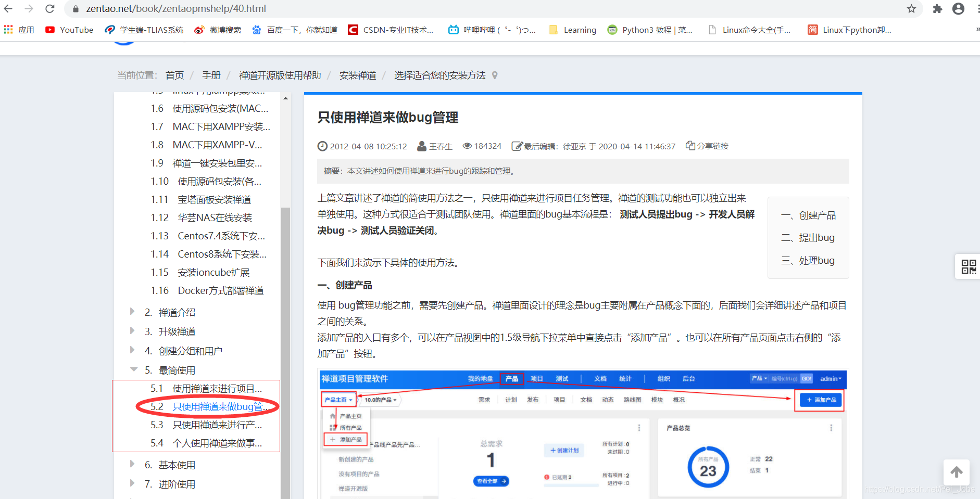Image resolution: width=980 pixels, height=499 pixels.
Task: Open the YouTube bookmark
Action: (69, 30)
